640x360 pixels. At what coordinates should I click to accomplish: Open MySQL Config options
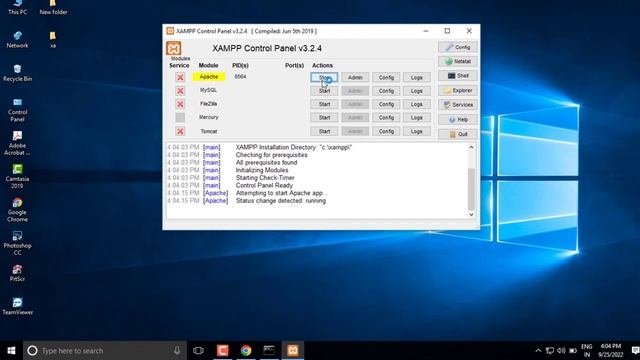(x=386, y=91)
